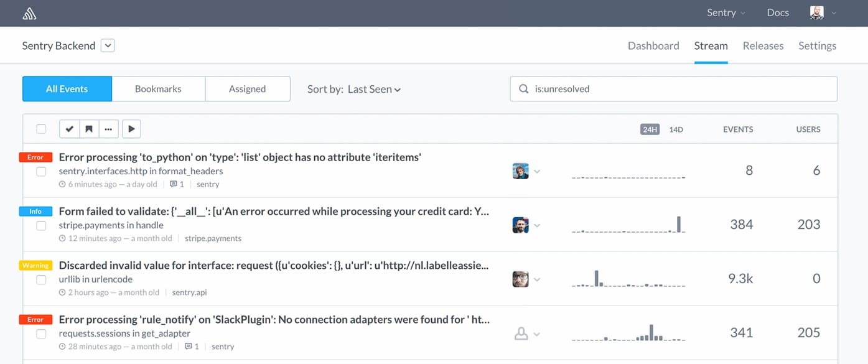Click the is:unresolved search field
This screenshot has height=364, width=868.
click(673, 89)
